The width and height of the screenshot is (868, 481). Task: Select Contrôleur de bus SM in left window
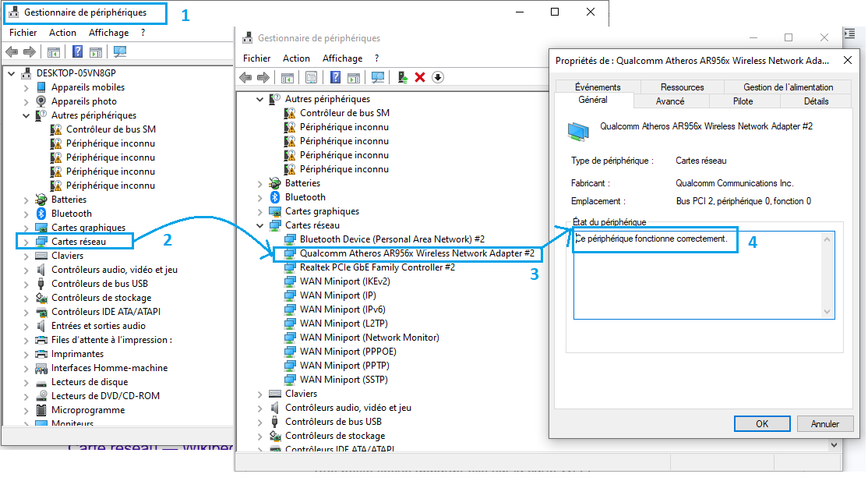(x=111, y=129)
